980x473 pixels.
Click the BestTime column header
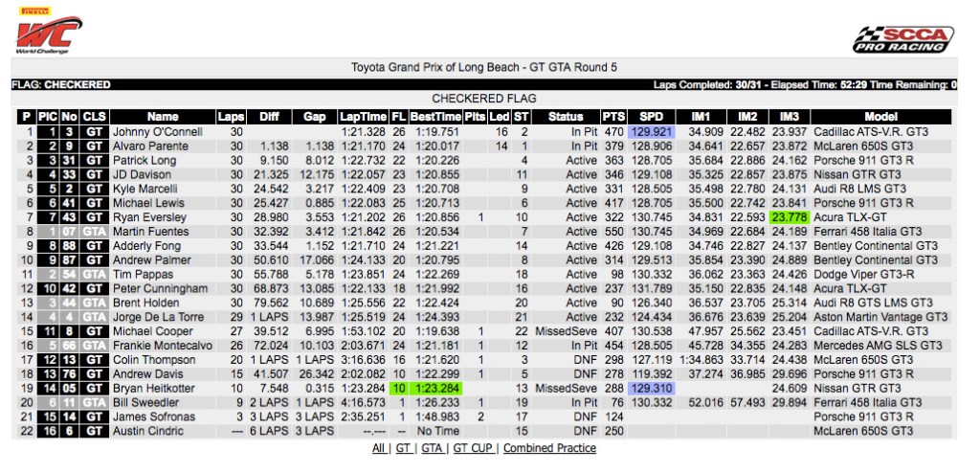click(x=435, y=117)
